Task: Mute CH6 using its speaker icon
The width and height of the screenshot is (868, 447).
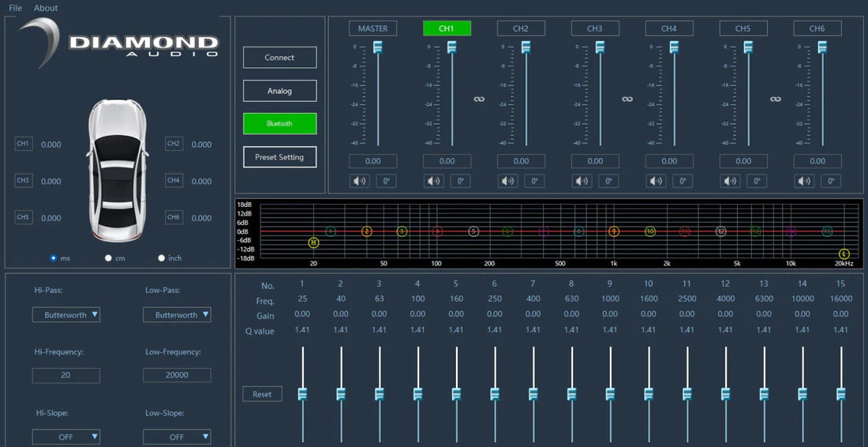Action: [x=805, y=181]
